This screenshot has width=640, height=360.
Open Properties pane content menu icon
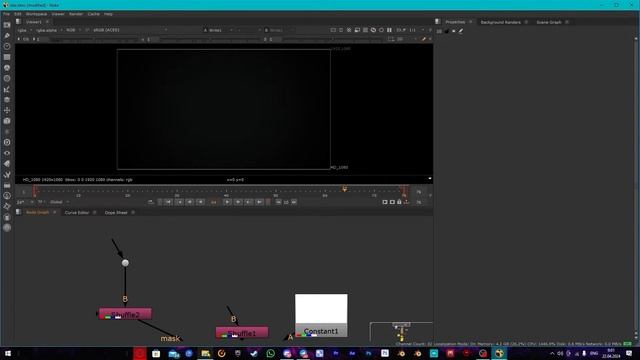point(438,22)
